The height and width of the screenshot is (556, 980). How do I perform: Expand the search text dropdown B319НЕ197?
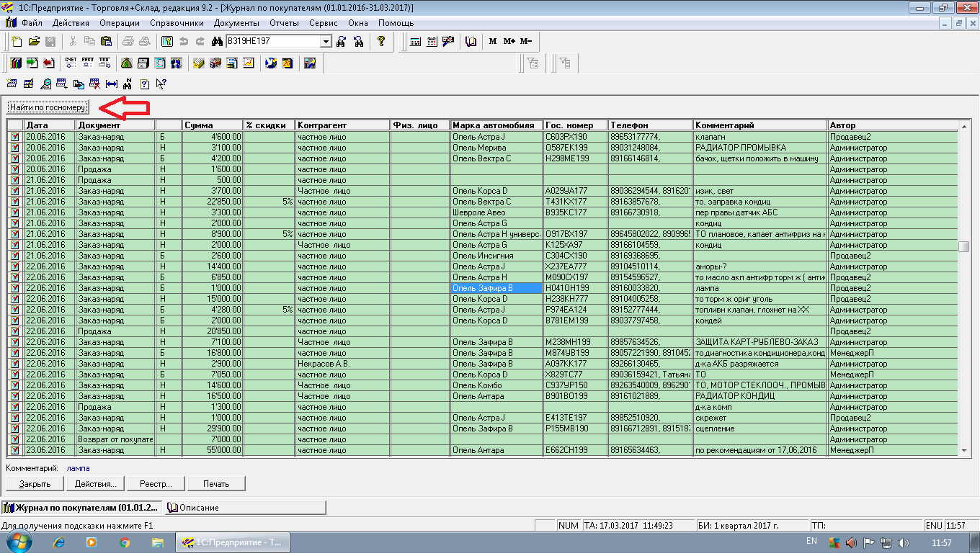[x=326, y=42]
